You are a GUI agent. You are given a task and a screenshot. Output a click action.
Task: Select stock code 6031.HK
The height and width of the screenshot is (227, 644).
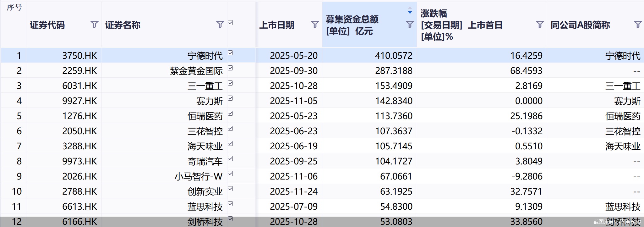point(79,86)
